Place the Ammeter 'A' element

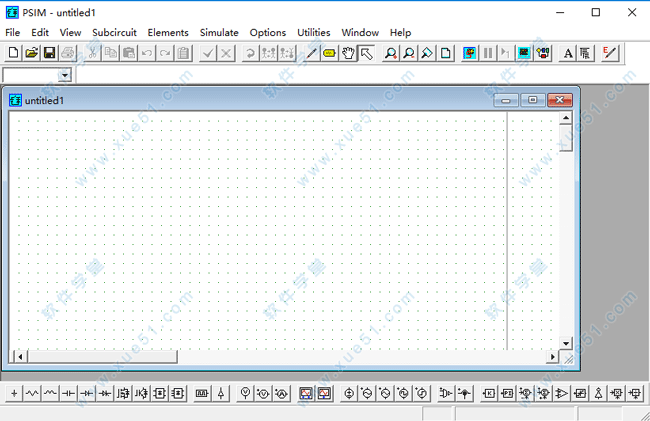point(281,393)
